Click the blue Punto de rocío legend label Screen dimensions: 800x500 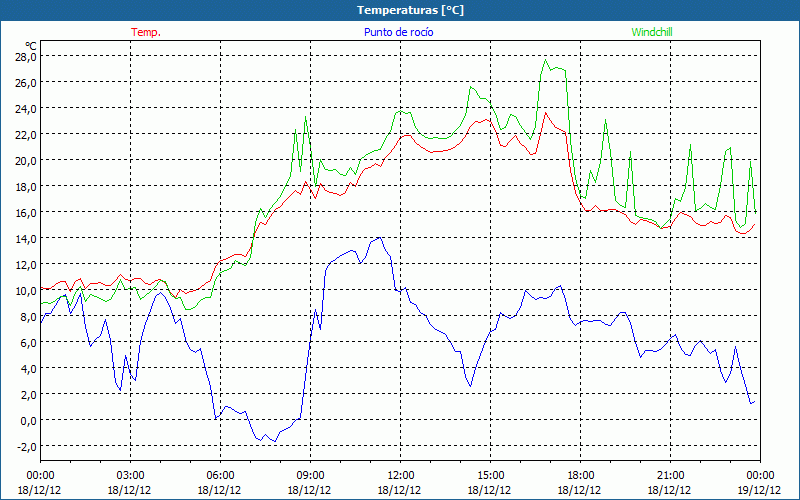click(x=398, y=32)
